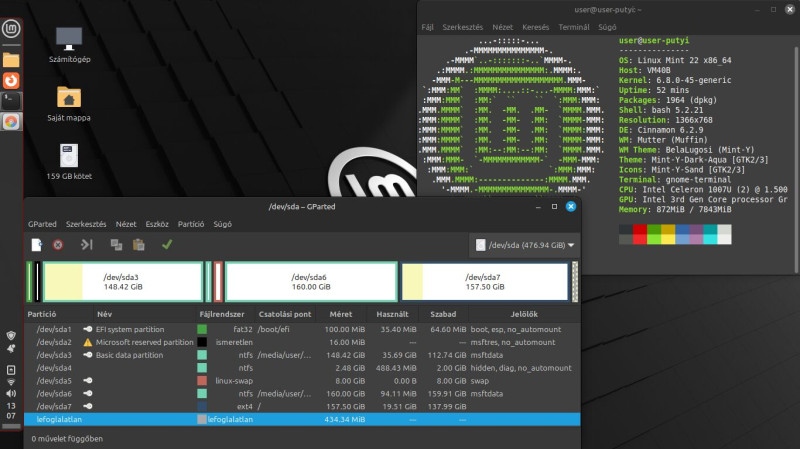The height and width of the screenshot is (449, 800).
Task: Open the terminal launcher in the panel
Action: [11, 101]
